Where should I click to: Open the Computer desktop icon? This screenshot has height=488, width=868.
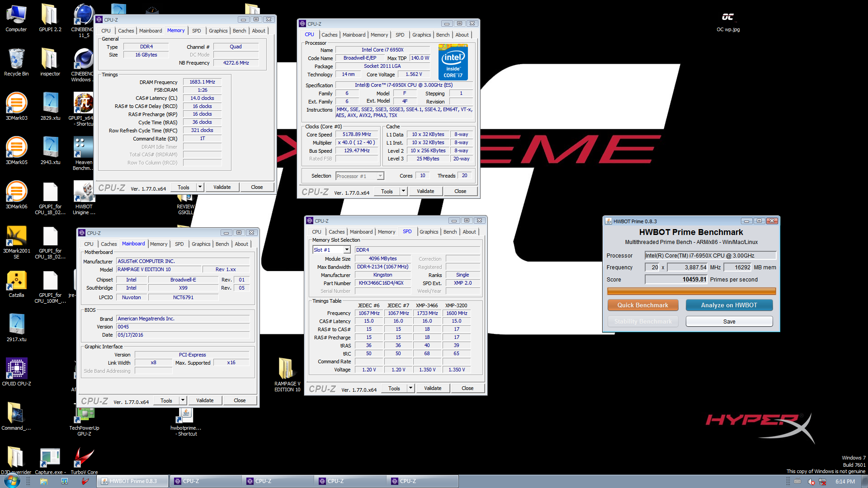16,18
